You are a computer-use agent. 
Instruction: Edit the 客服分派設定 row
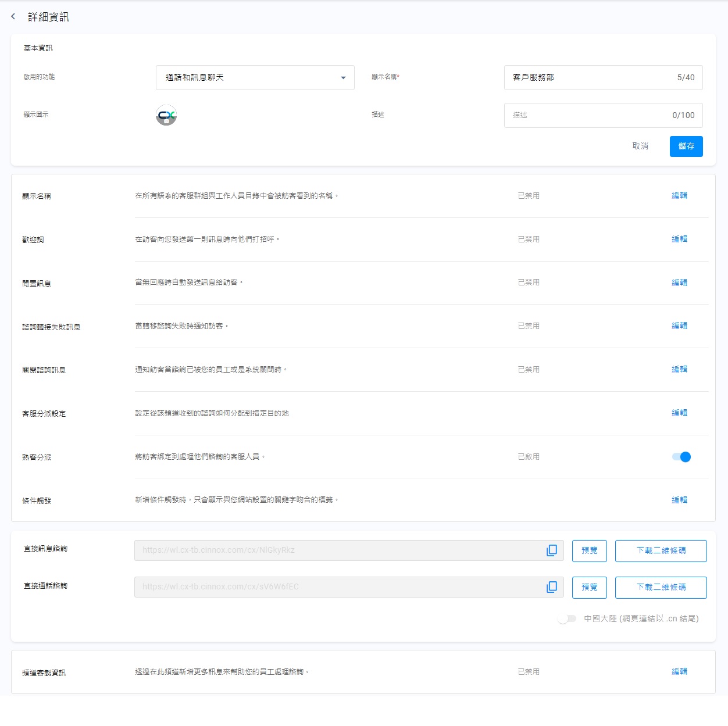pos(679,413)
